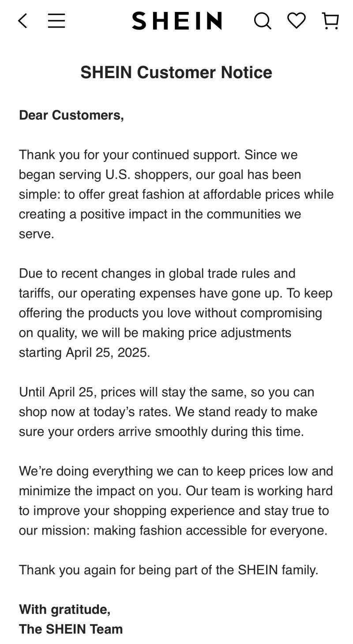
Task: Click the SHEIN logo
Action: click(176, 21)
